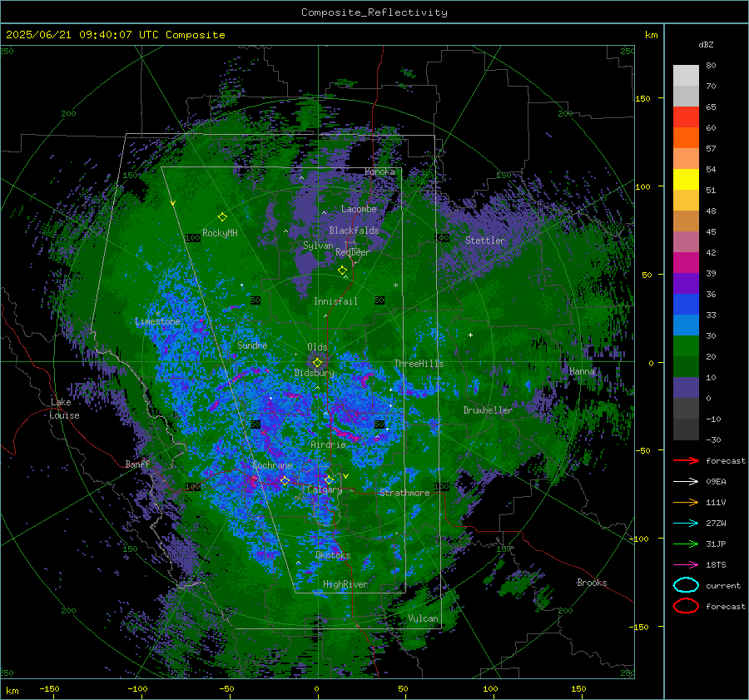Viewport: 749px width, 700px height.
Task: Select the orange 57-60 dBZ swatch
Action: coord(686,138)
